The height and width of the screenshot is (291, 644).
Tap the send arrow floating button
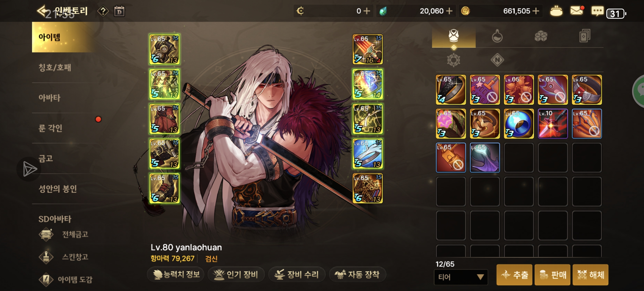pos(29,169)
